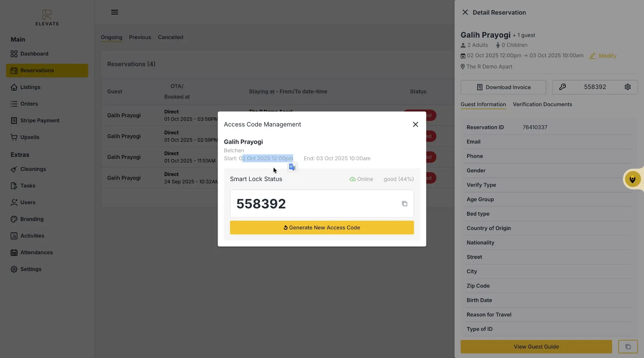Click the Modify pencil icon for dates
Image resolution: width=644 pixels, height=358 pixels.
click(592, 56)
